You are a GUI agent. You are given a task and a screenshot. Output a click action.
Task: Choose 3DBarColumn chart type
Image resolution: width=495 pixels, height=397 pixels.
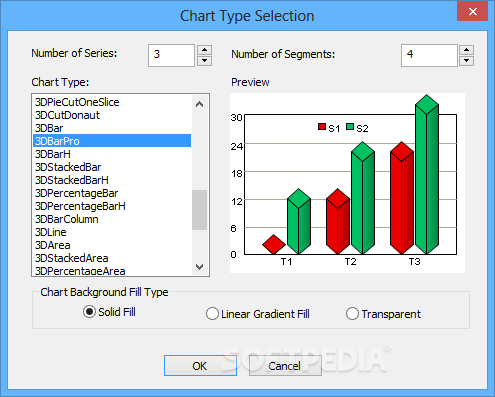[112, 219]
